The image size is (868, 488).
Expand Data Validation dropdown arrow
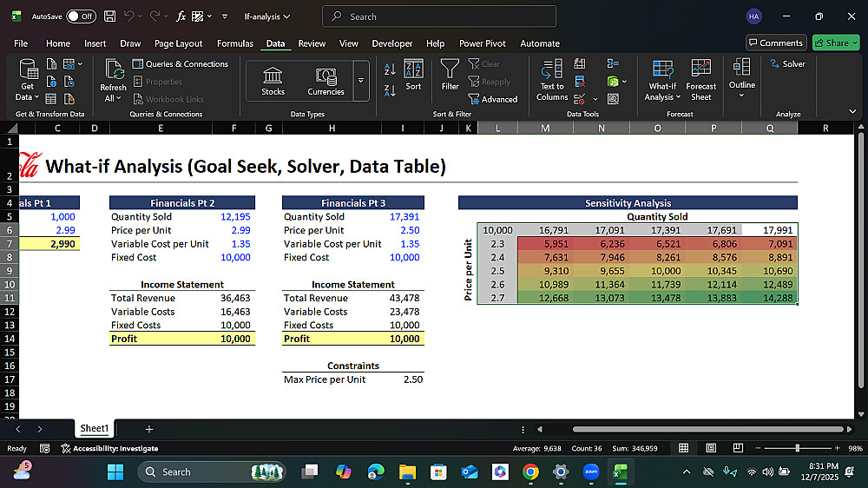click(595, 99)
